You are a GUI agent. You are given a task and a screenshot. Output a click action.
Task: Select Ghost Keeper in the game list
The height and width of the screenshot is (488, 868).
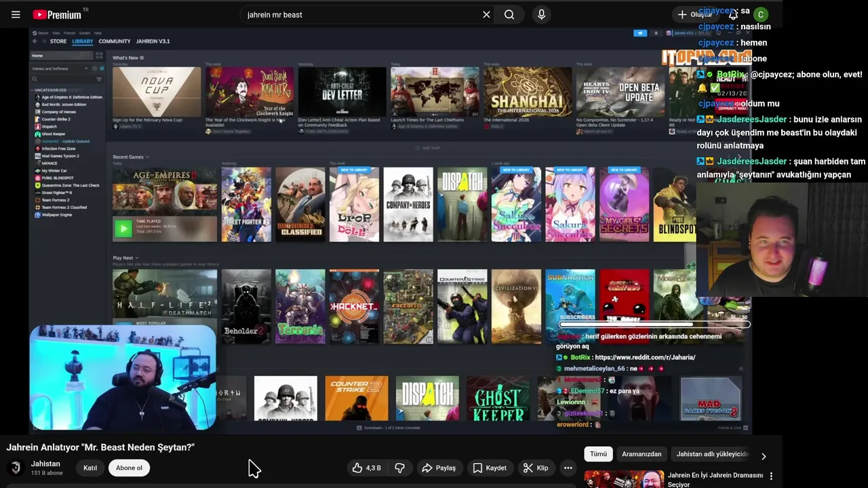(x=50, y=134)
